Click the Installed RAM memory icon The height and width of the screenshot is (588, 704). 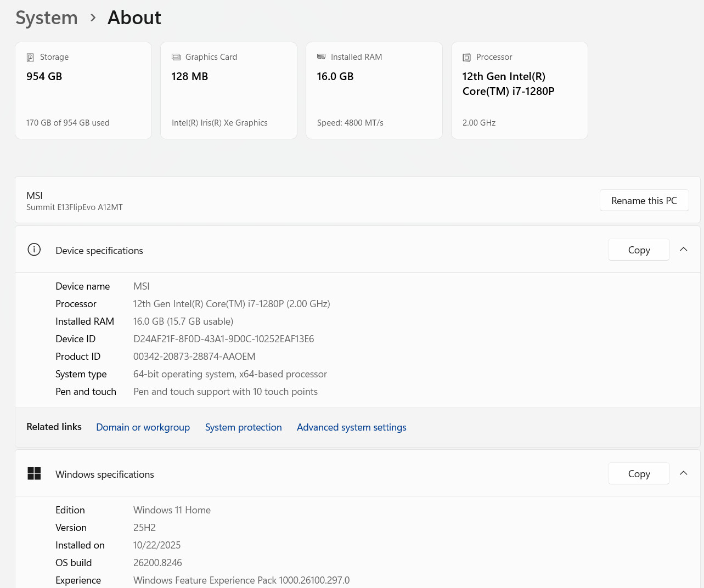coord(322,56)
